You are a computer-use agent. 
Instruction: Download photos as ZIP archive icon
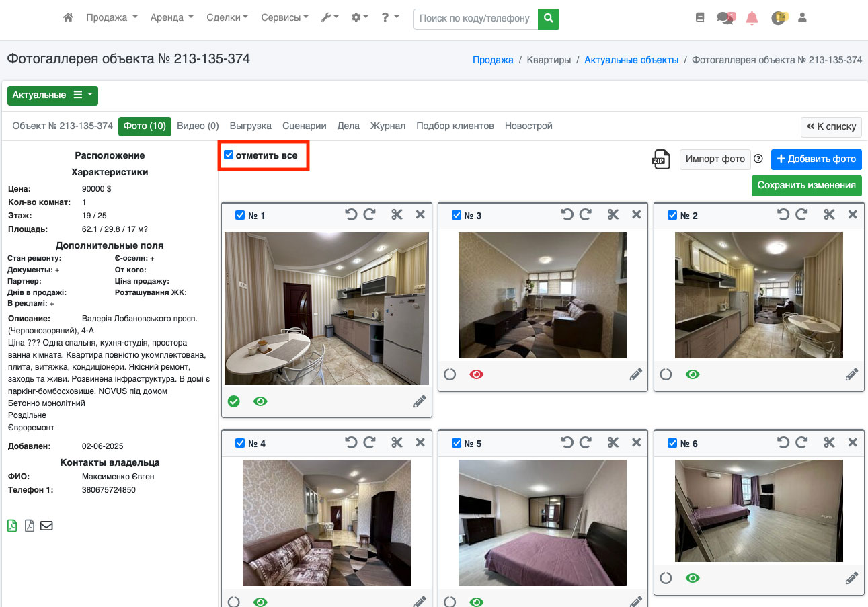pyautogui.click(x=660, y=159)
